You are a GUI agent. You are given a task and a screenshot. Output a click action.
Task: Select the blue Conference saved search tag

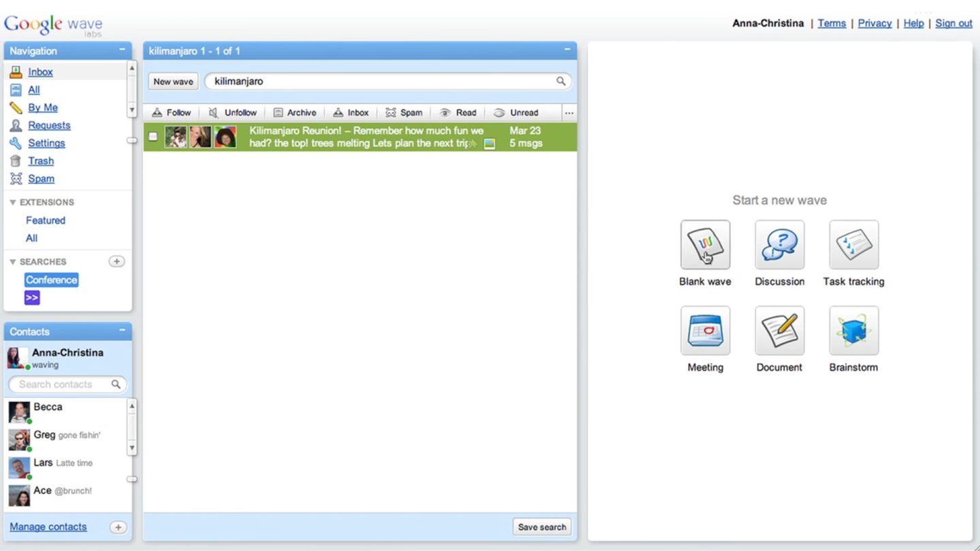tap(52, 280)
